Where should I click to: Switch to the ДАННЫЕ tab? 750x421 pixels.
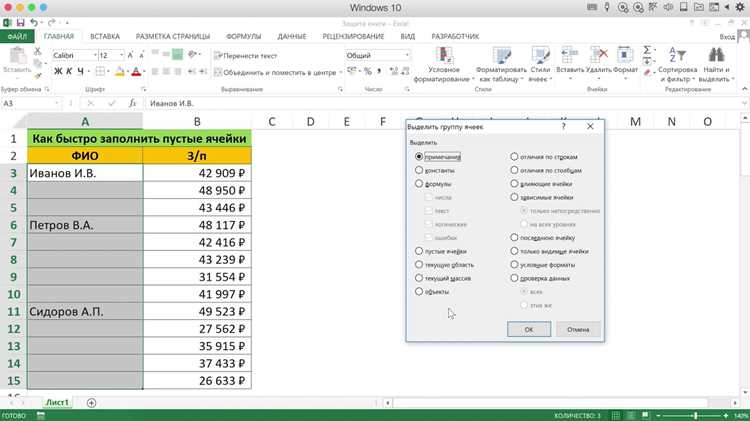tap(292, 36)
